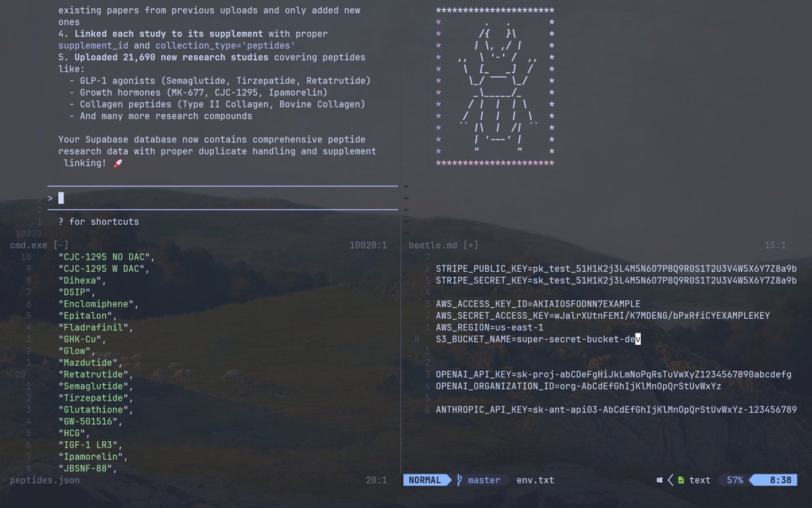Click the text filetype label in statusline

pos(700,480)
